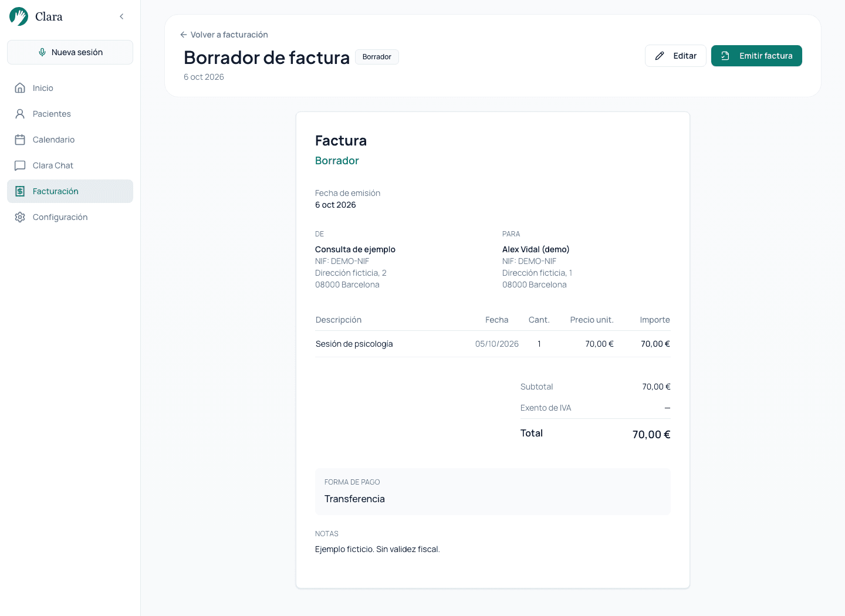Image resolution: width=845 pixels, height=616 pixels.
Task: Click Dirección ficticia, 2 address line
Action: [351, 273]
